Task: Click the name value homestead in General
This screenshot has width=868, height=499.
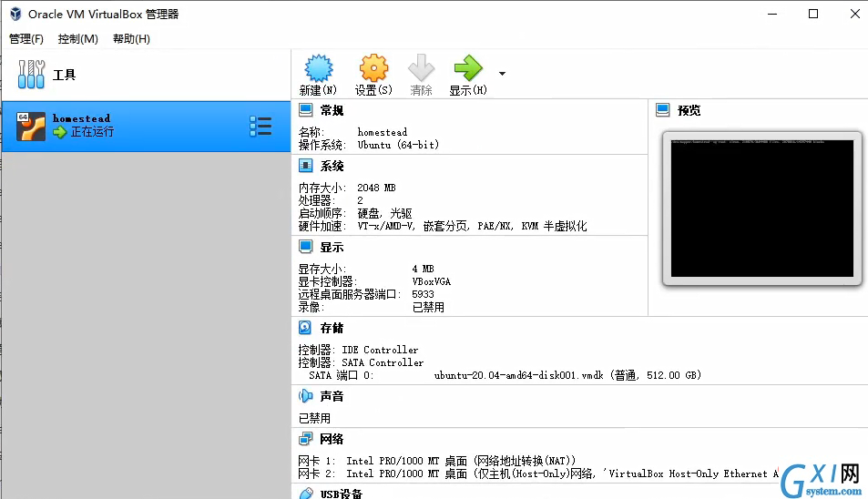Action: click(x=382, y=132)
